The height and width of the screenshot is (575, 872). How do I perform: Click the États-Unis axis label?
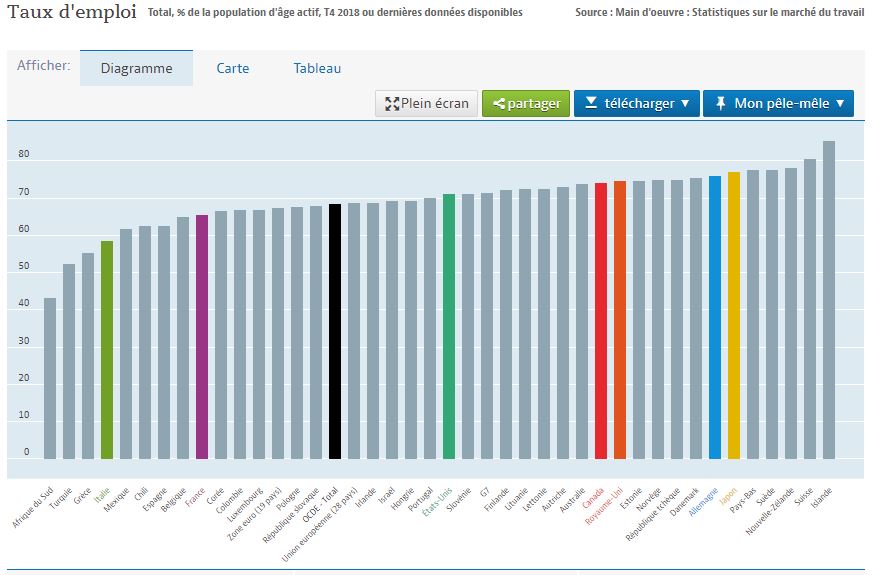pos(437,502)
